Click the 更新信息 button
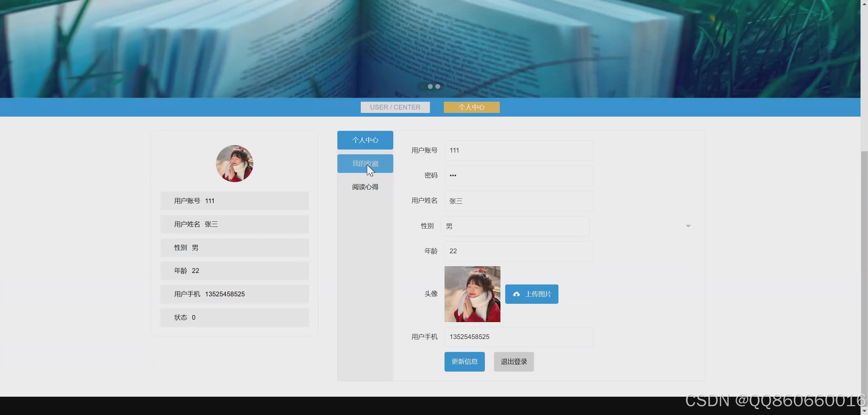868x415 pixels. (465, 362)
